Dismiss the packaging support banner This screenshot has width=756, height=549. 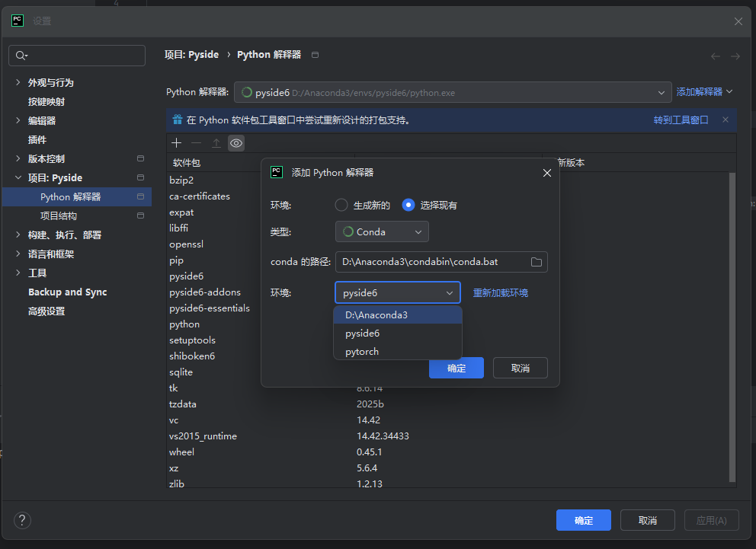pyautogui.click(x=726, y=120)
